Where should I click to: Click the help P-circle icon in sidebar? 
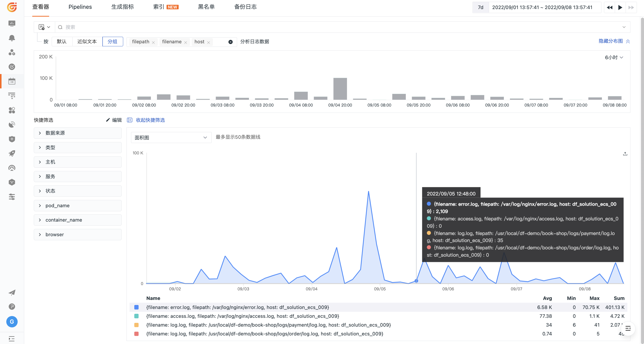tap(12, 306)
